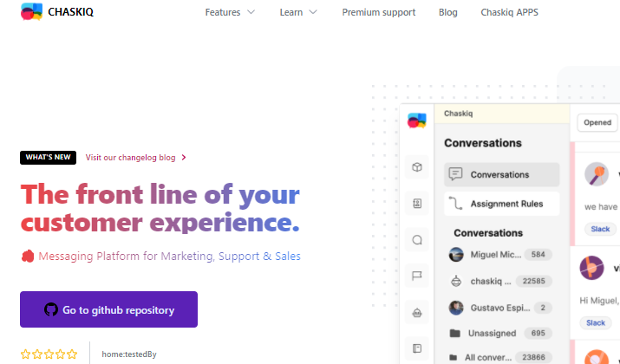Go to the Blog menu item
Screen dimensions: 620x364
pyautogui.click(x=447, y=12)
